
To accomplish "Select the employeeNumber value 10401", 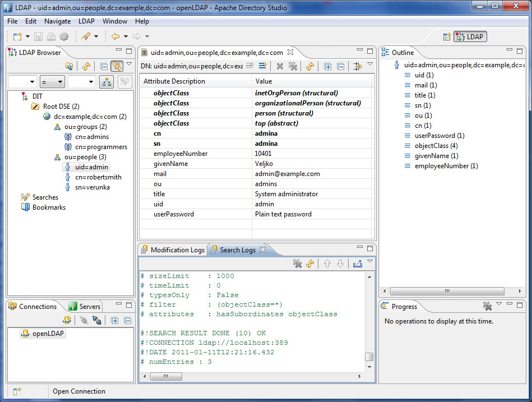I will 263,154.
